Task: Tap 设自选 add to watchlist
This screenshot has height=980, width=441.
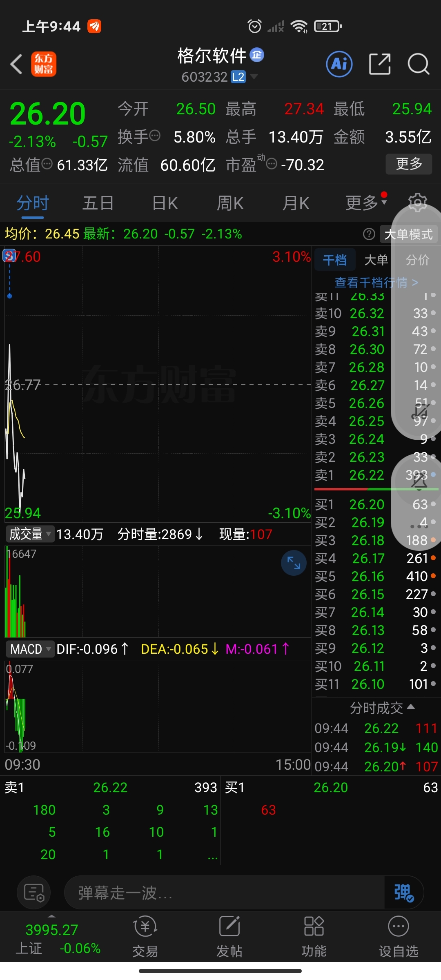Action: click(399, 937)
